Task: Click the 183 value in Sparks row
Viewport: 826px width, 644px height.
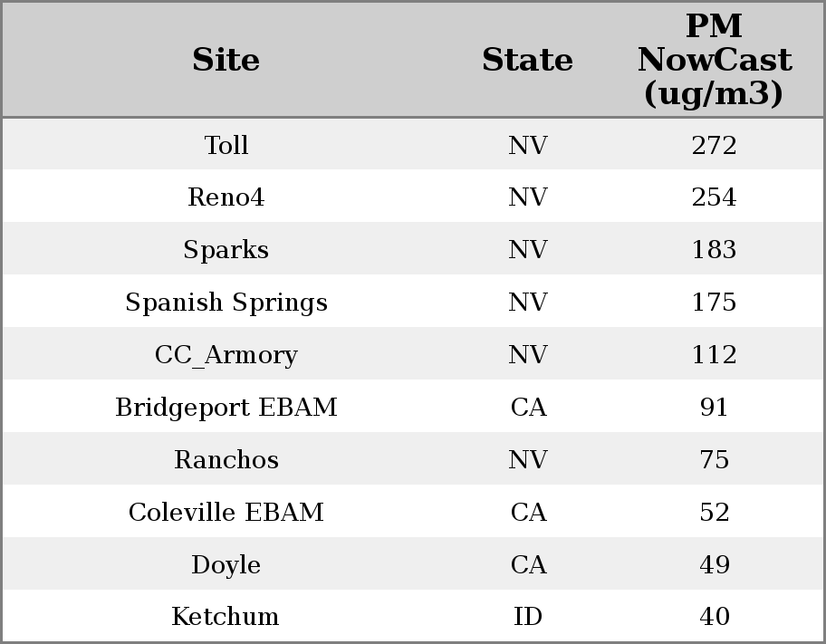Action: click(714, 250)
